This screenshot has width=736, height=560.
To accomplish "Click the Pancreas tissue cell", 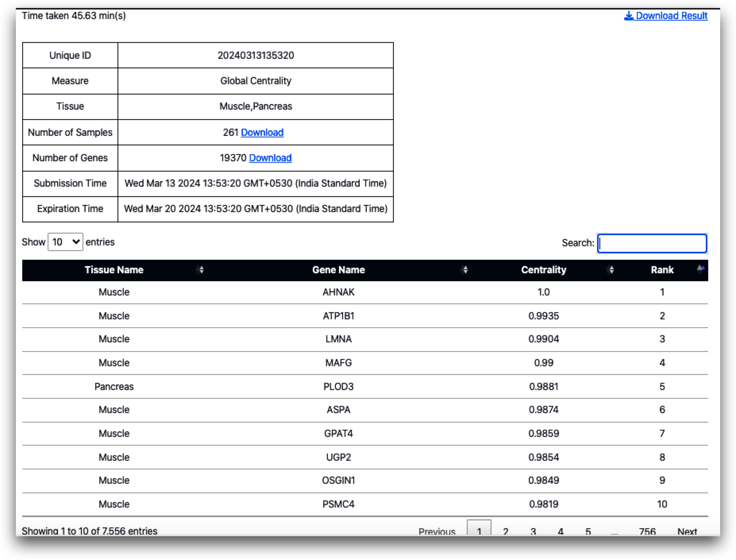I will (x=114, y=387).
